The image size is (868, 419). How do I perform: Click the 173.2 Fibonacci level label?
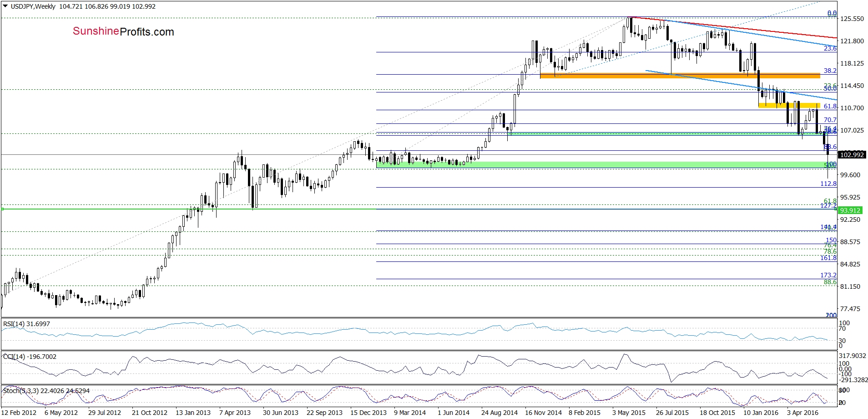click(828, 275)
